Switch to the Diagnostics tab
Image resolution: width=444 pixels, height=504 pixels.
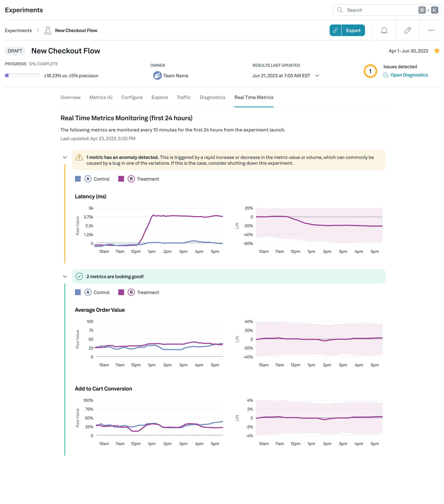[212, 97]
